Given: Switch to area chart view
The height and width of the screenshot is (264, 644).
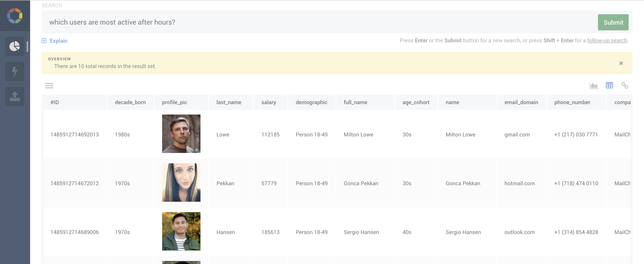Looking at the screenshot, I should coord(594,86).
